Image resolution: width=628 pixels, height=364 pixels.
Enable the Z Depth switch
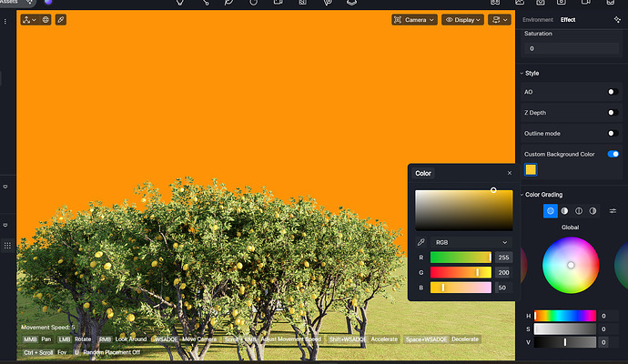click(613, 113)
